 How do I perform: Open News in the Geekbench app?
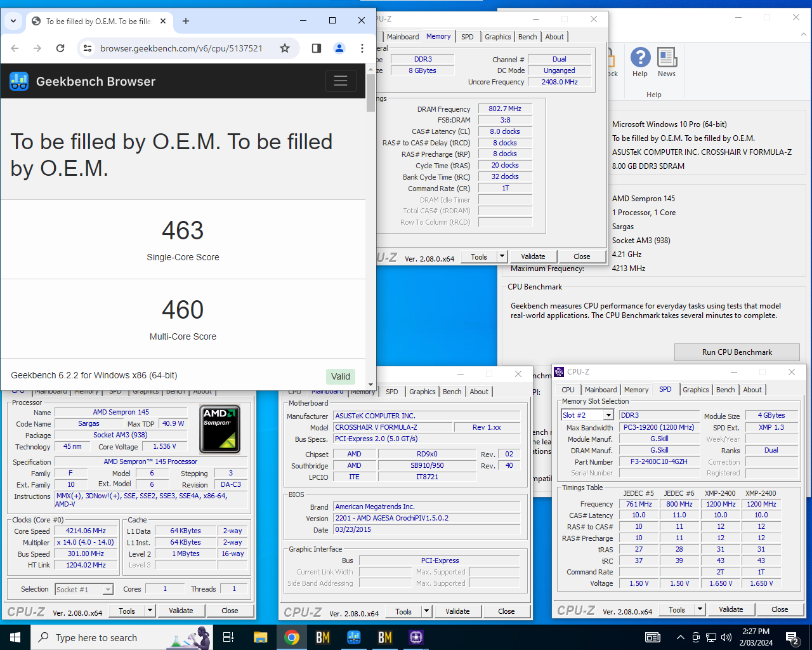667,62
